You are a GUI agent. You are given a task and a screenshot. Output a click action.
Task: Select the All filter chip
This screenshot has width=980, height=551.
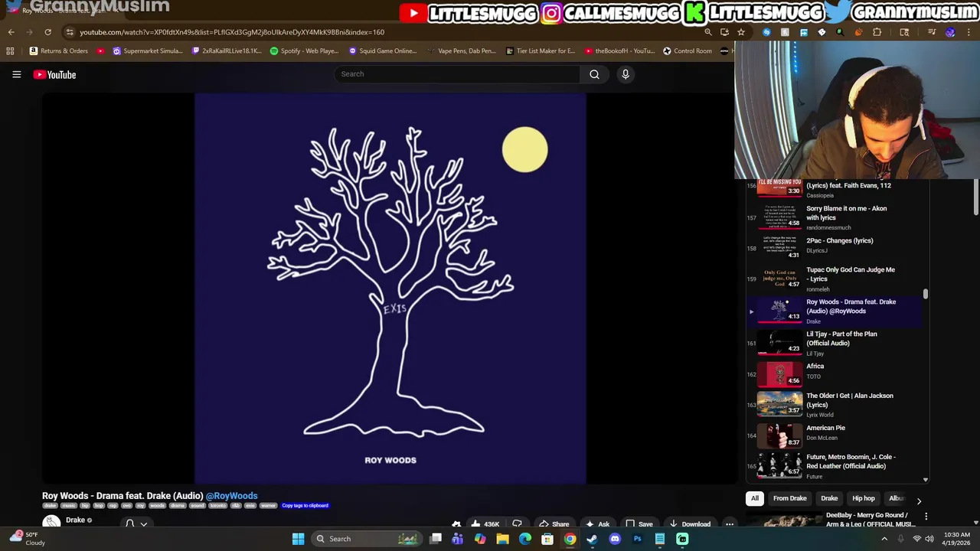point(755,498)
